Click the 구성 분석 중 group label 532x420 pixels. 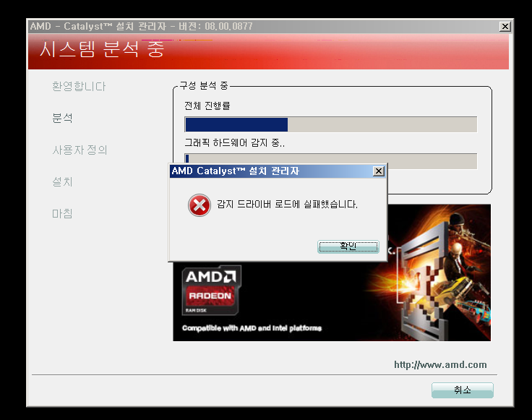tap(204, 85)
